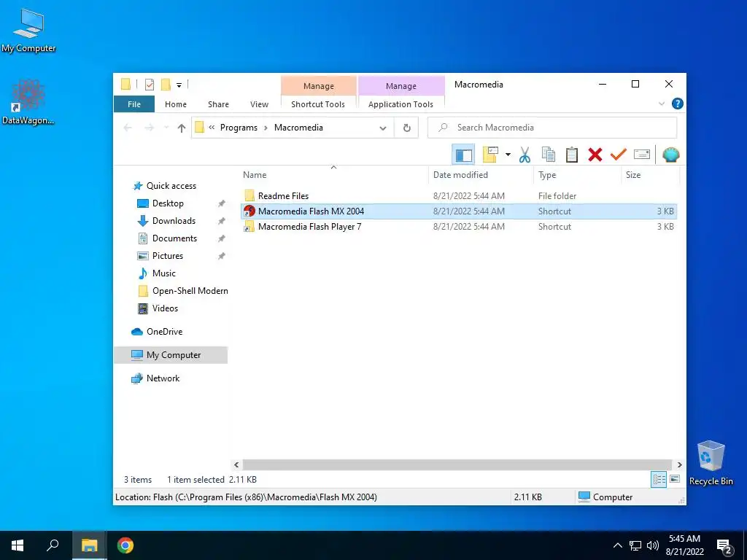Image resolution: width=747 pixels, height=560 pixels.
Task: Click the Properties quick access icon
Action: point(149,85)
